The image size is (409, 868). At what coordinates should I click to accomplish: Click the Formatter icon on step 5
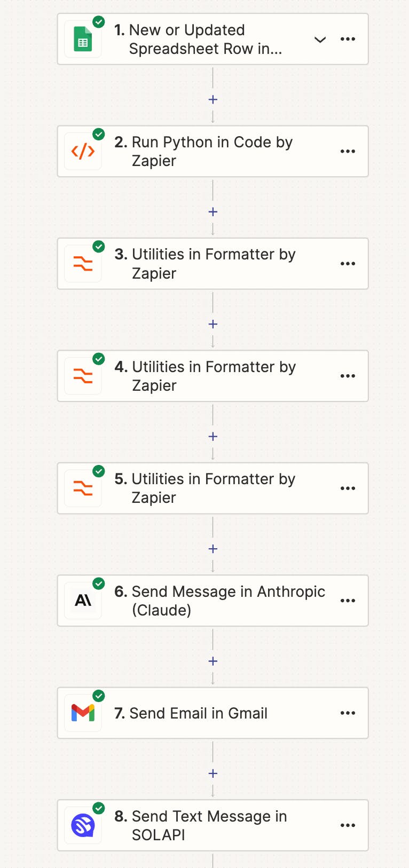tap(83, 488)
